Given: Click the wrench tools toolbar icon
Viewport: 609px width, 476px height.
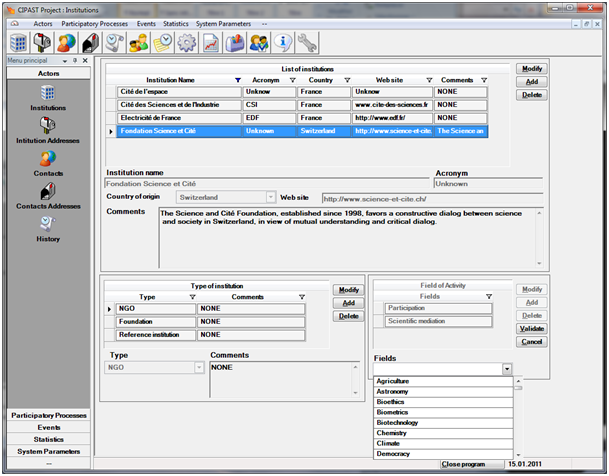Looking at the screenshot, I should click(307, 42).
